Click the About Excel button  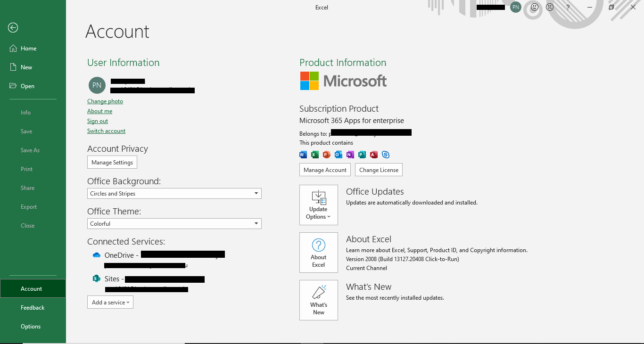(x=319, y=253)
